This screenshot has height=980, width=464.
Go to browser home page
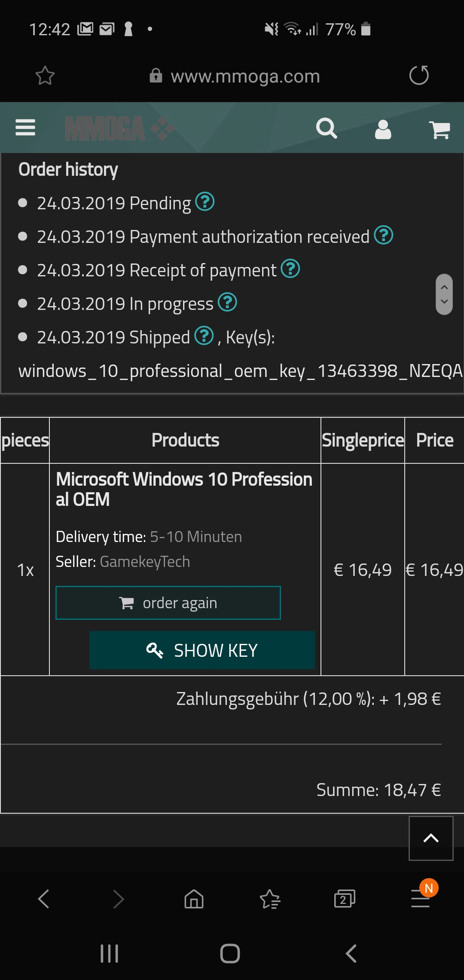[x=194, y=899]
